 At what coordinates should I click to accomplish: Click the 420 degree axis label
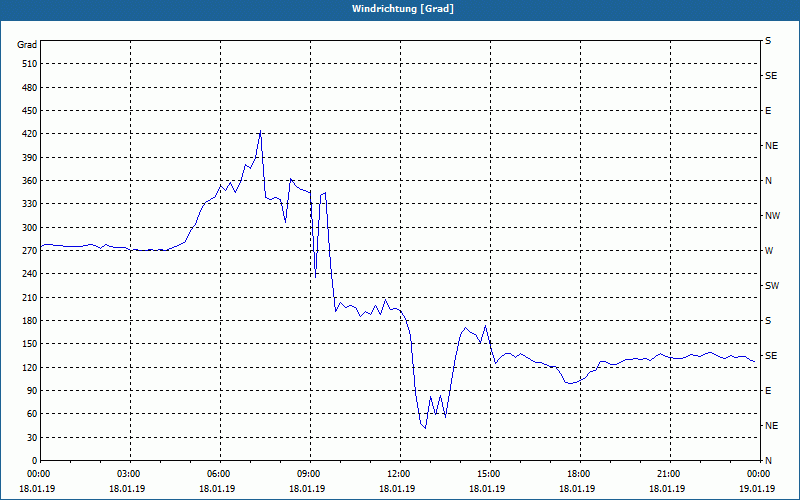(30, 134)
